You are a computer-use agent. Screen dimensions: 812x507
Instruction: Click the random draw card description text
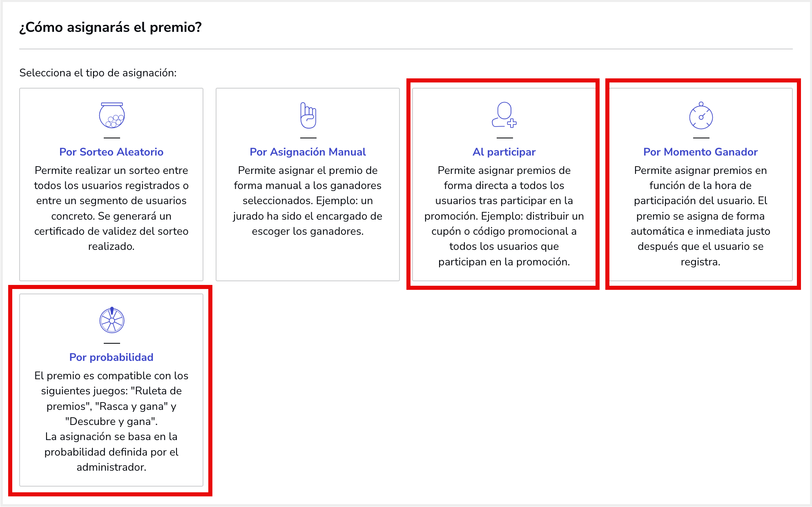pos(111,208)
